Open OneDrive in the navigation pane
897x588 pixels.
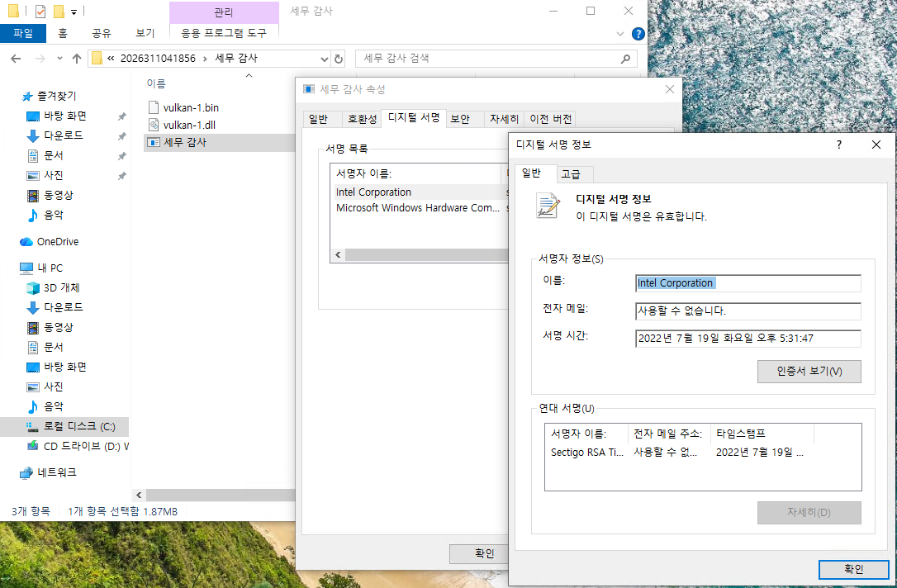pyautogui.click(x=57, y=242)
